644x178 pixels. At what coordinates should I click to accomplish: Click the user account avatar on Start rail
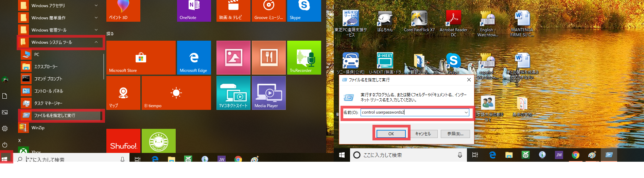tap(5, 80)
